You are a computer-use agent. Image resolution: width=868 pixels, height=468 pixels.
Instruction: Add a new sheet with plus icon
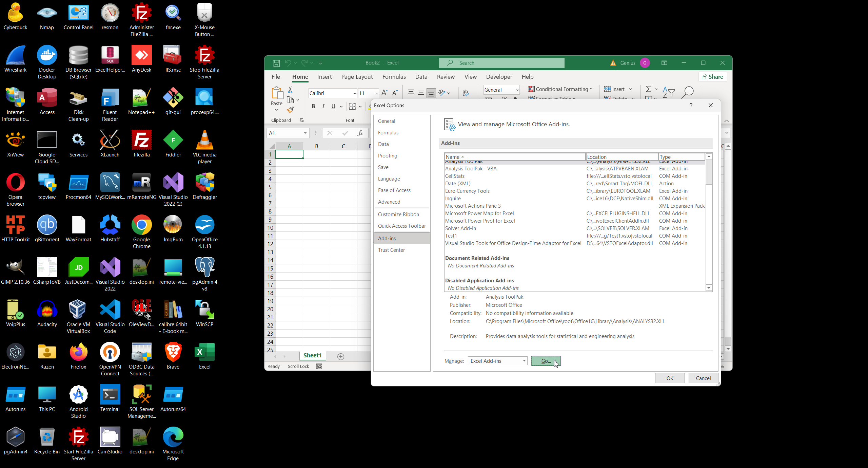click(x=341, y=356)
